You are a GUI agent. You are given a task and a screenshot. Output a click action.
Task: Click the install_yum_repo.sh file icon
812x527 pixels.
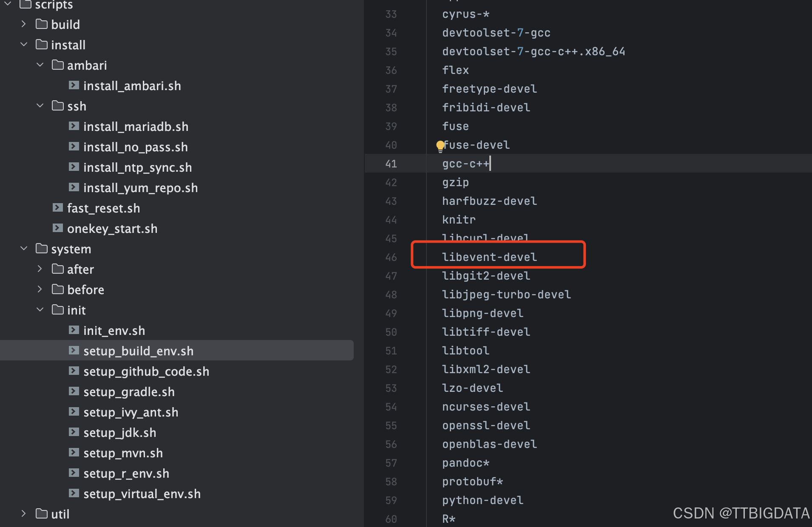tap(74, 187)
